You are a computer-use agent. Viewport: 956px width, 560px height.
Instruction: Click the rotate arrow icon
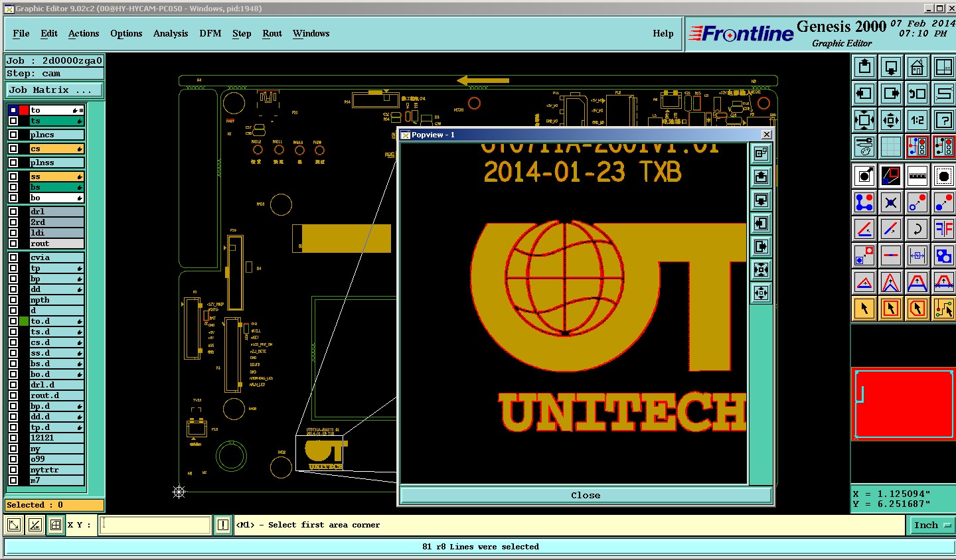pyautogui.click(x=917, y=229)
